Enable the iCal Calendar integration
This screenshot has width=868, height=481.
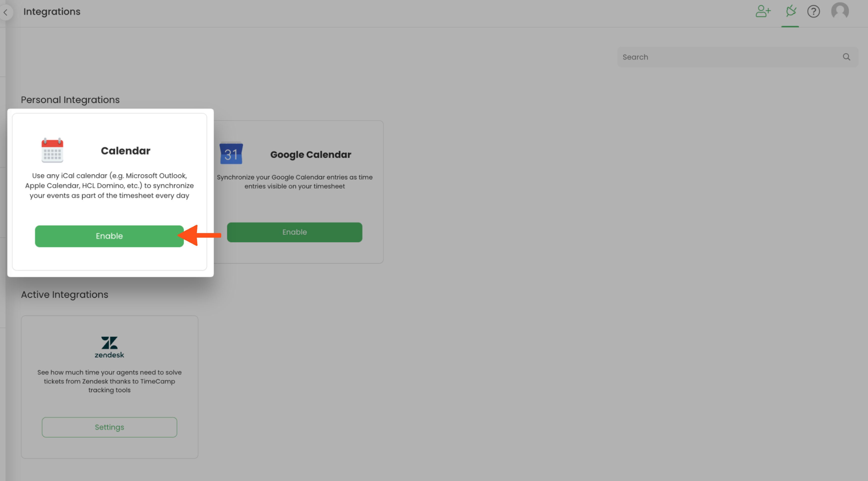pyautogui.click(x=109, y=236)
